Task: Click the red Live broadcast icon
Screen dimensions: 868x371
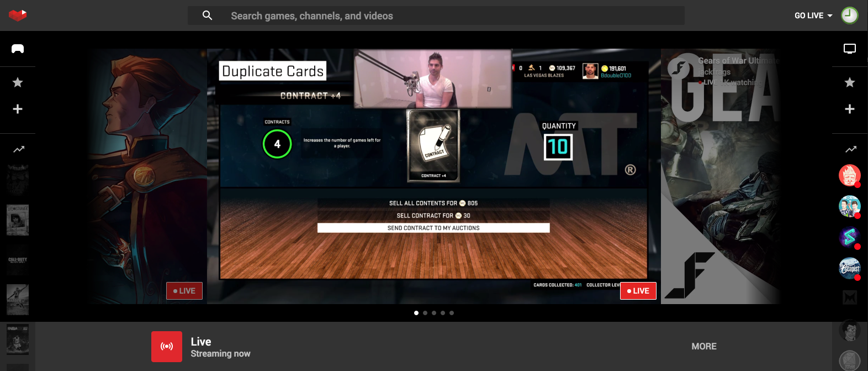Action: click(x=167, y=347)
